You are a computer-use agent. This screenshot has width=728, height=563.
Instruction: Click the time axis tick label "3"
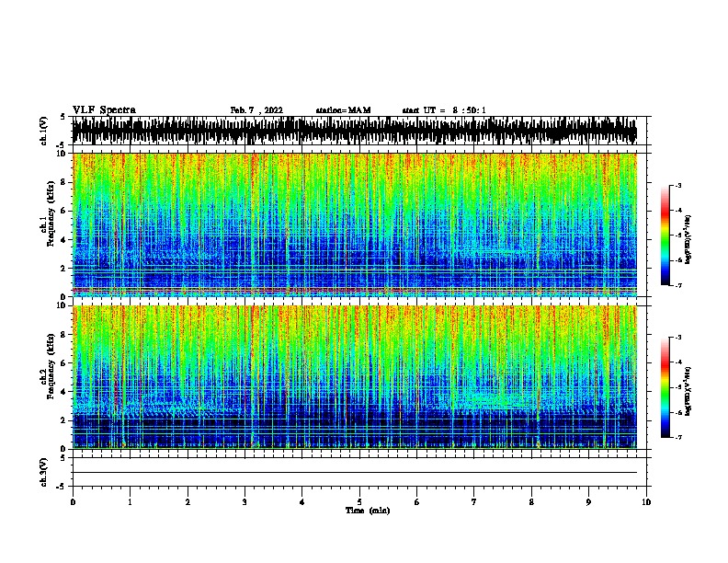click(245, 502)
